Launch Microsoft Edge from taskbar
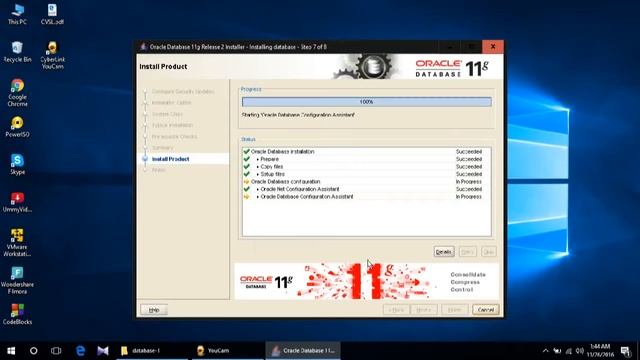This screenshot has width=640, height=360. click(80, 351)
